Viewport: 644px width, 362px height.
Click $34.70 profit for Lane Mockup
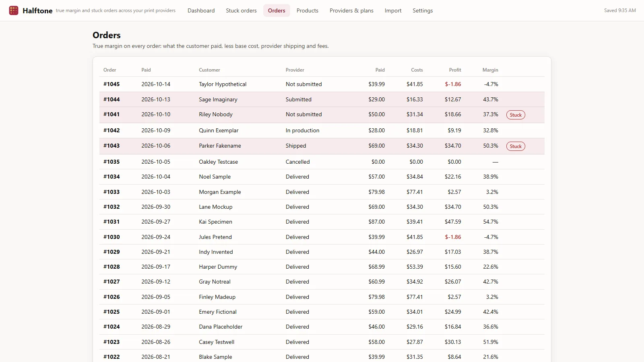(x=453, y=207)
